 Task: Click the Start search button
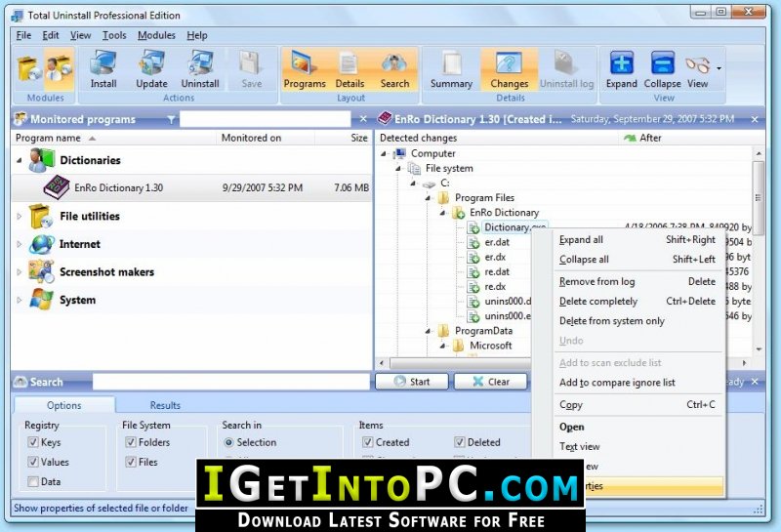pyautogui.click(x=412, y=382)
